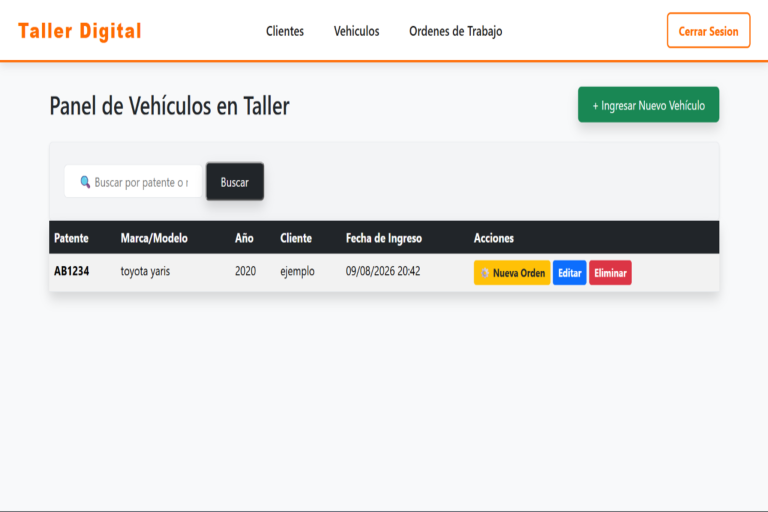The width and height of the screenshot is (768, 512).
Task: Click the Panel de Vehículos en Taller heading
Action: pyautogui.click(x=169, y=106)
